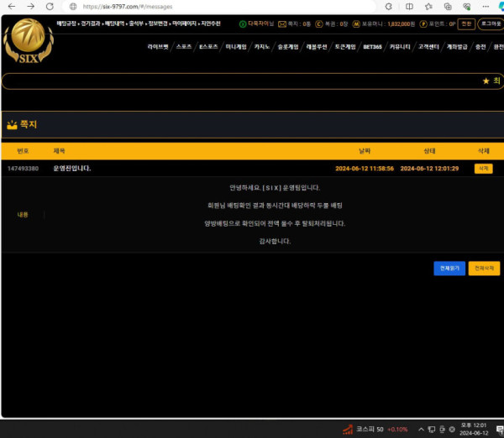Click the gold star icon in the notice bar
The height and width of the screenshot is (438, 504).
pyautogui.click(x=486, y=81)
